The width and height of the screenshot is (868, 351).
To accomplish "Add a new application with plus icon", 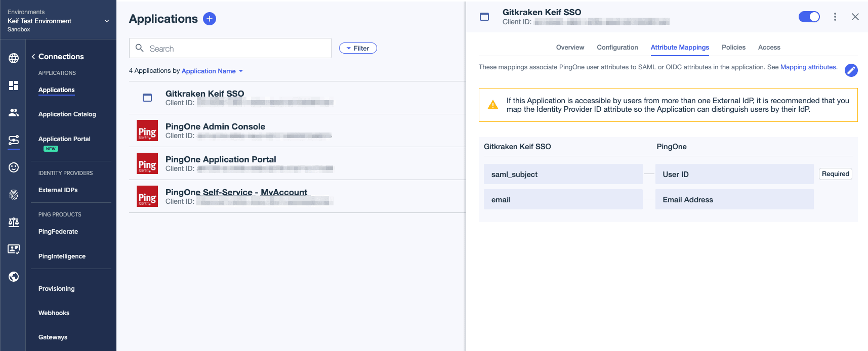I will tap(210, 19).
